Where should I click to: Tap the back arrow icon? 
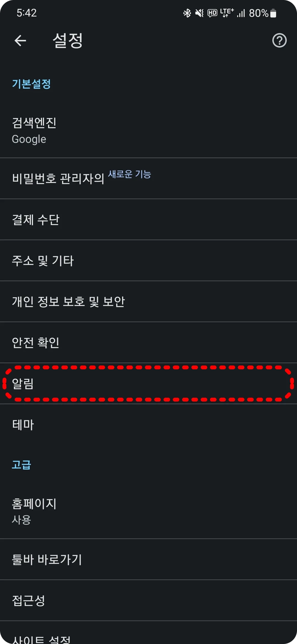[20, 41]
